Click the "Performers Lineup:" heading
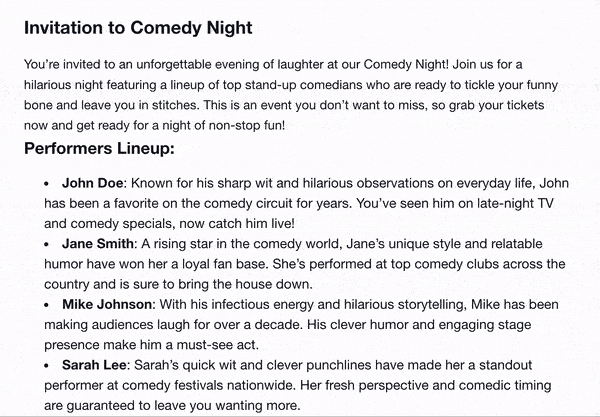Image resolution: width=600 pixels, height=417 pixels. click(99, 150)
